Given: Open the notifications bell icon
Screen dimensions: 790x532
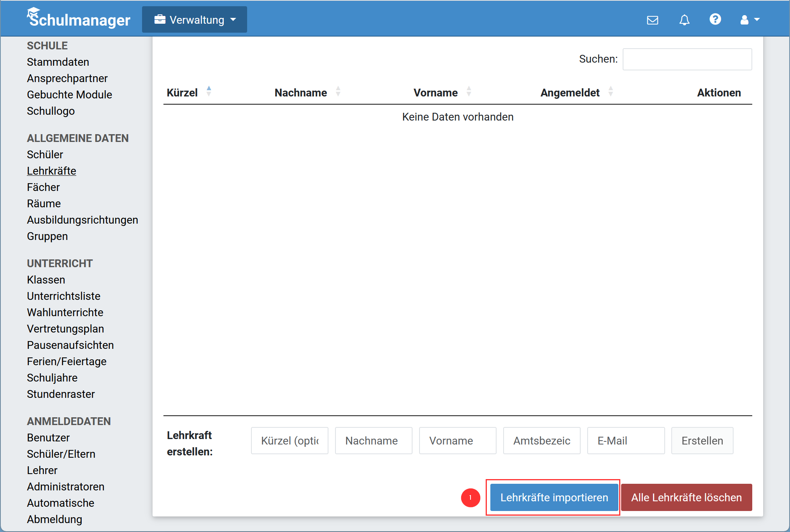Looking at the screenshot, I should pos(685,20).
